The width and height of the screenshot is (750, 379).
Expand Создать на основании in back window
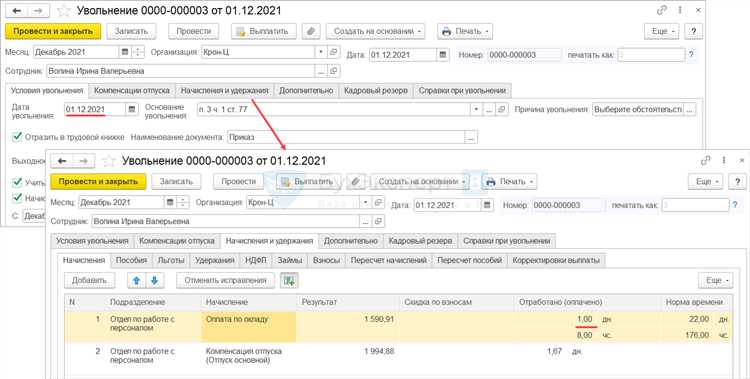(375, 31)
